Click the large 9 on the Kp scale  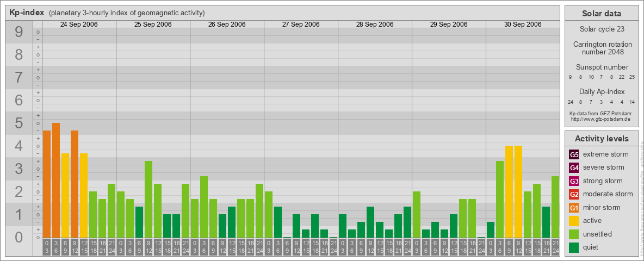click(x=19, y=32)
